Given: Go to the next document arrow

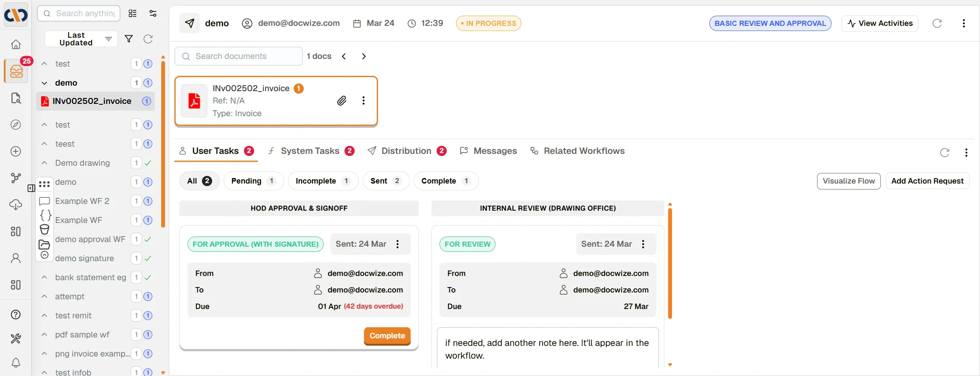Looking at the screenshot, I should (364, 56).
